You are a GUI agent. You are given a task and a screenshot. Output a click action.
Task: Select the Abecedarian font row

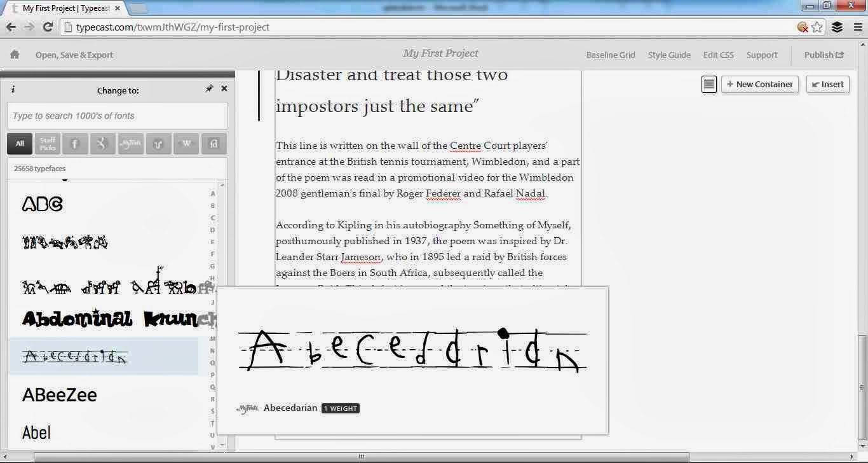click(103, 356)
